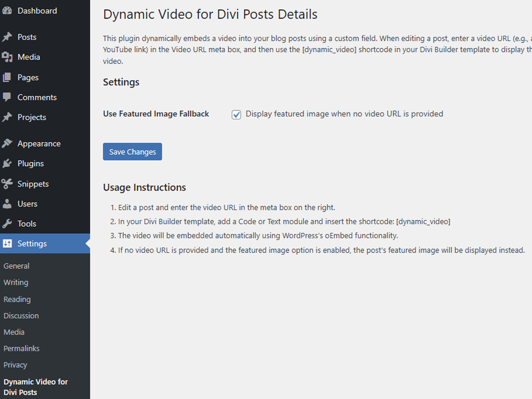Click the Pages icon in sidebar

pos(7,78)
